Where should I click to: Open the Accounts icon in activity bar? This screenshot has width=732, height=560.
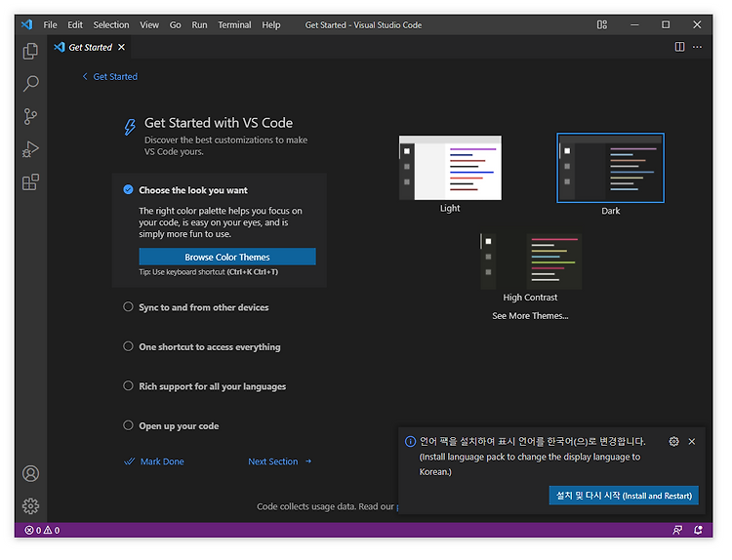[x=31, y=474]
